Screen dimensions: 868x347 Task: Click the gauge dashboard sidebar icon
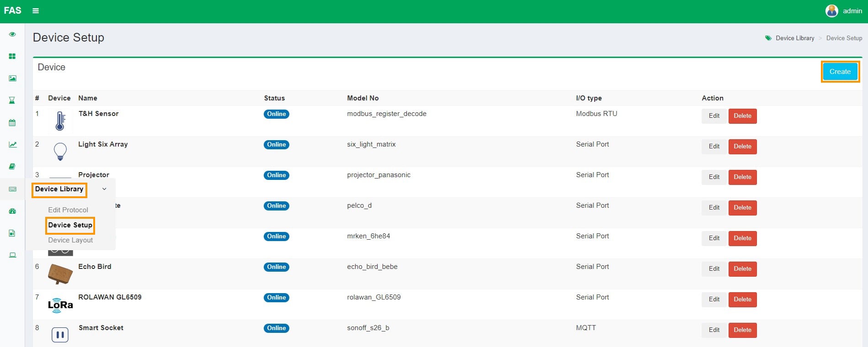tap(12, 211)
